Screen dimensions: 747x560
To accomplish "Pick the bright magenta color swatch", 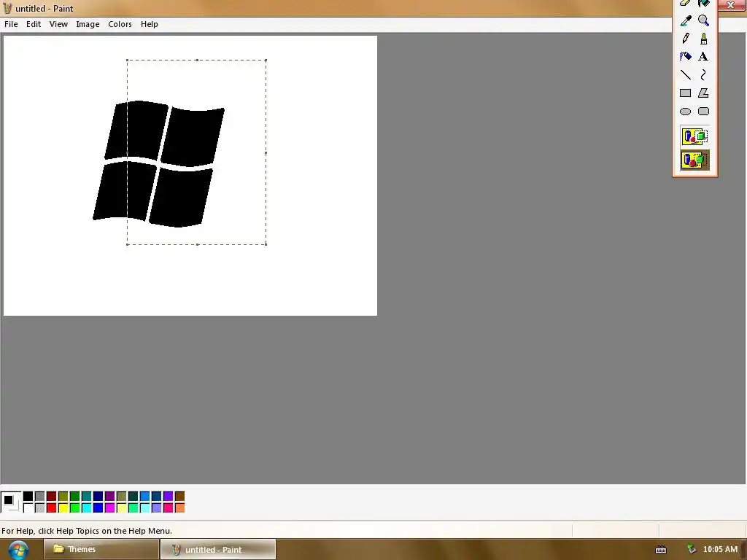I will pos(109,508).
